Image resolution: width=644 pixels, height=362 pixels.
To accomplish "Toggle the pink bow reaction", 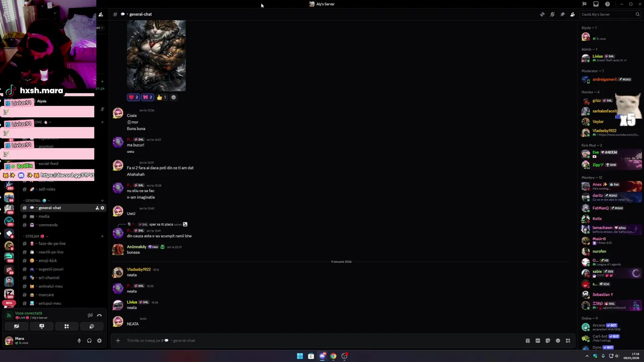I will pos(147,97).
